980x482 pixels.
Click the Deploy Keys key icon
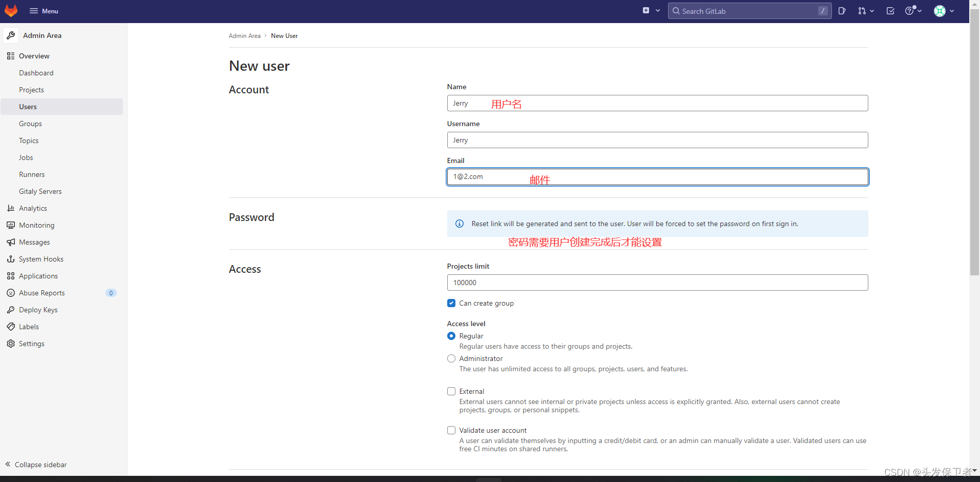pyautogui.click(x=11, y=310)
